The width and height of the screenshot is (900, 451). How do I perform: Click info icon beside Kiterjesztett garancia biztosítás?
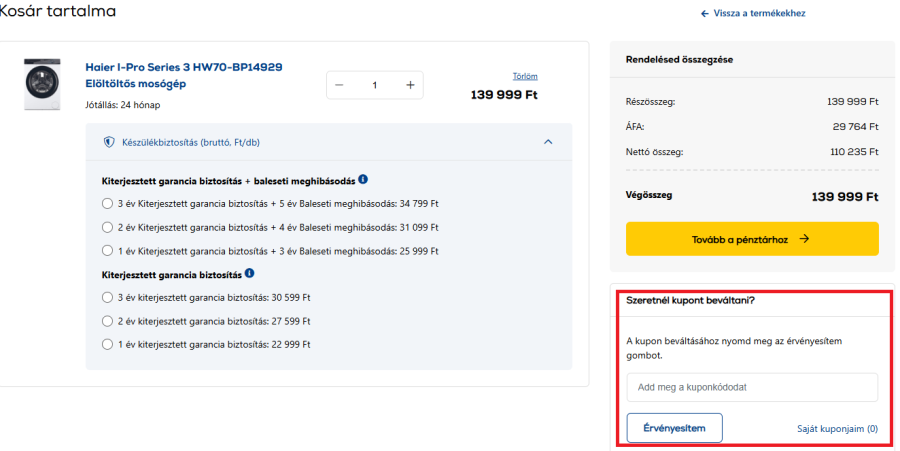(249, 273)
